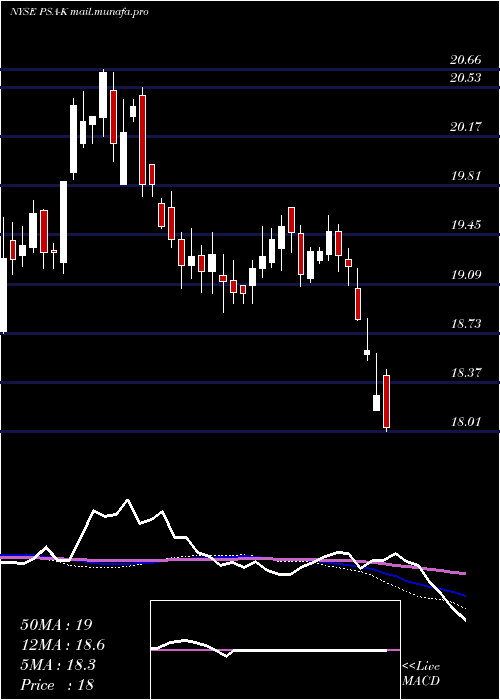Click the 20.66 price level label
Image resolution: width=500 pixels, height=700 pixels.
tap(466, 59)
